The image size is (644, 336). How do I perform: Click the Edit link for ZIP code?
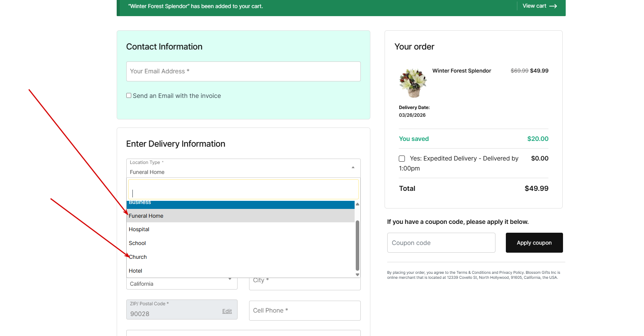pos(227,311)
